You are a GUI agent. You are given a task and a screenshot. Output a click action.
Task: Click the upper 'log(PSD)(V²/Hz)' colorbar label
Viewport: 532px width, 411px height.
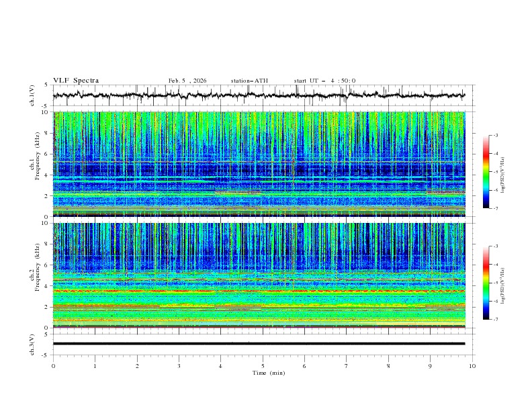[502, 175]
